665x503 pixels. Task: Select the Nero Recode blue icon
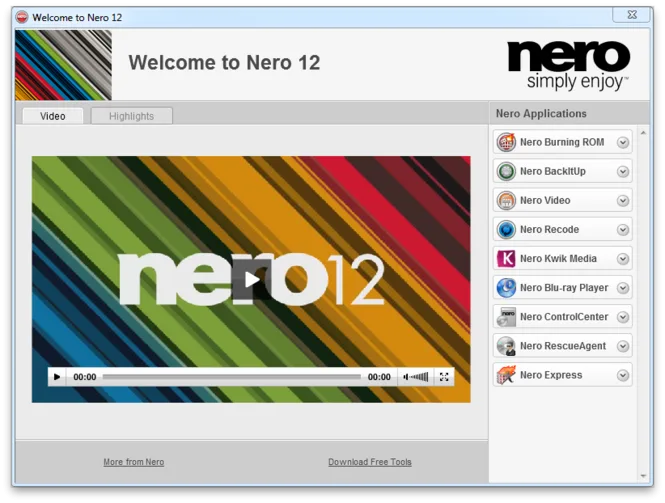(506, 229)
